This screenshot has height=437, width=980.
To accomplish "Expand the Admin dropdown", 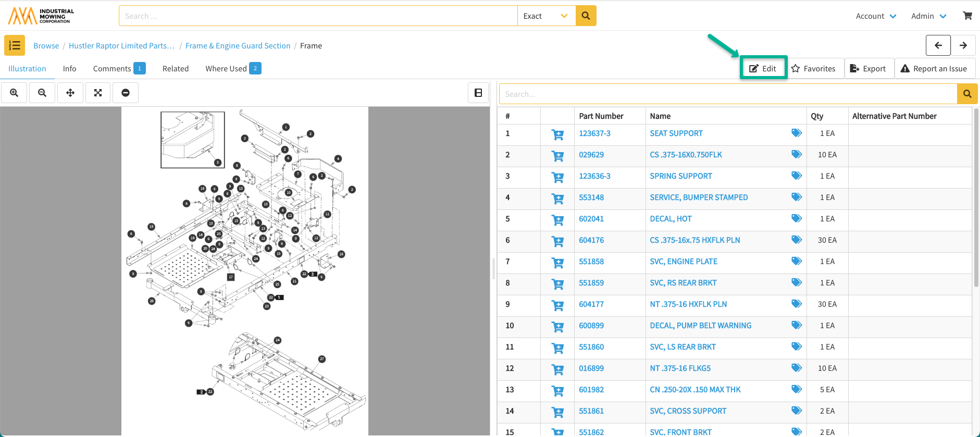I will (x=928, y=16).
